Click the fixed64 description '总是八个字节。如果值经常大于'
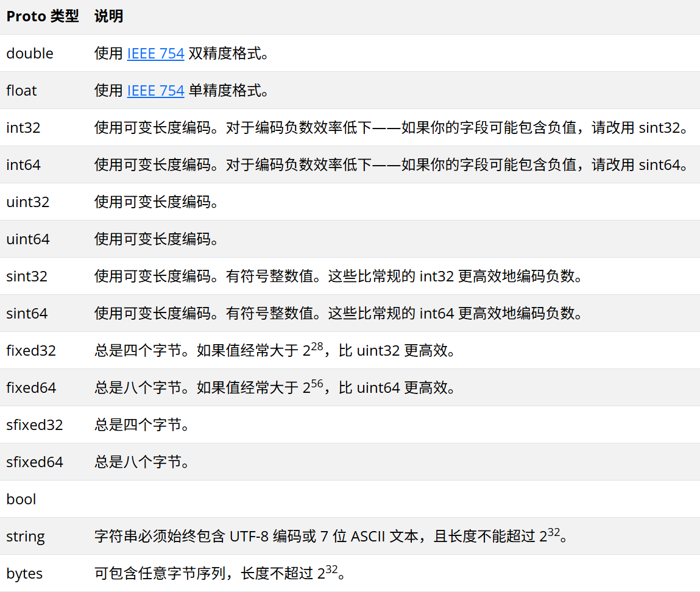Viewport: 700px width, 592px height. point(196,387)
